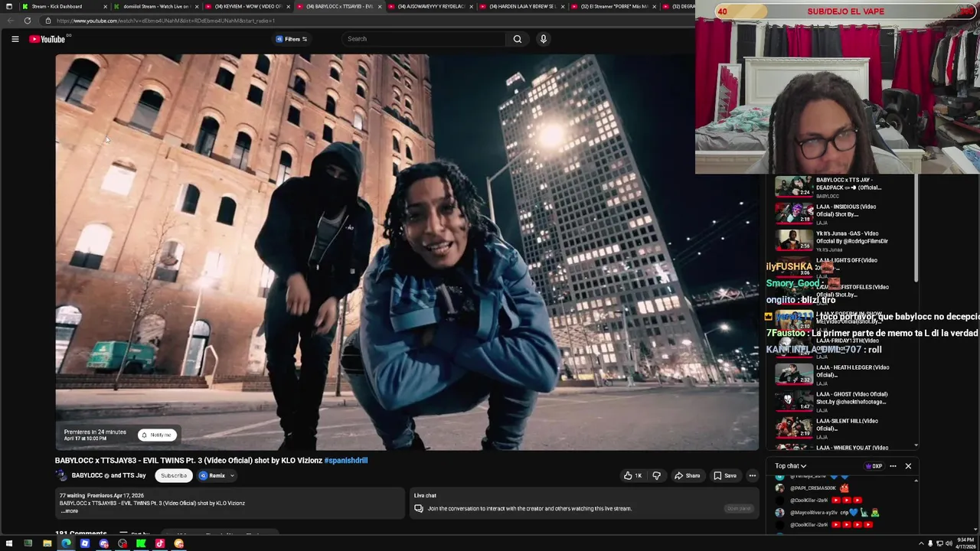Click the magnifier search button
The width and height of the screenshot is (980, 551).
[x=518, y=39]
